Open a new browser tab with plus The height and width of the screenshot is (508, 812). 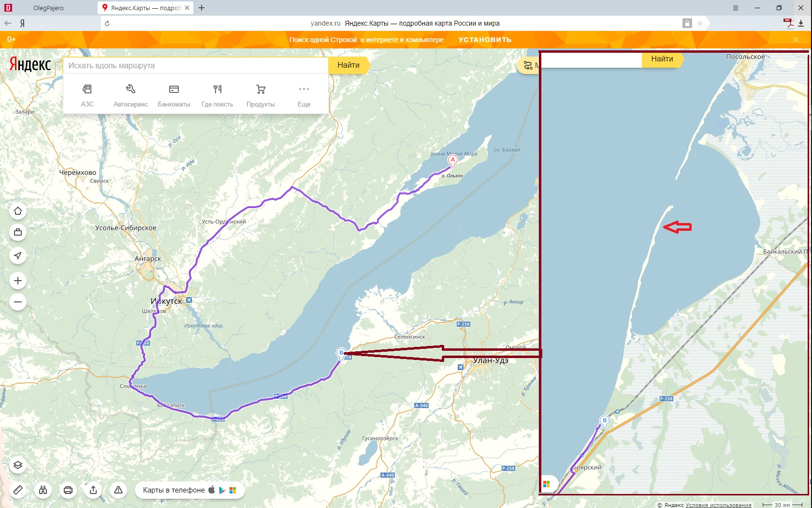click(x=202, y=8)
